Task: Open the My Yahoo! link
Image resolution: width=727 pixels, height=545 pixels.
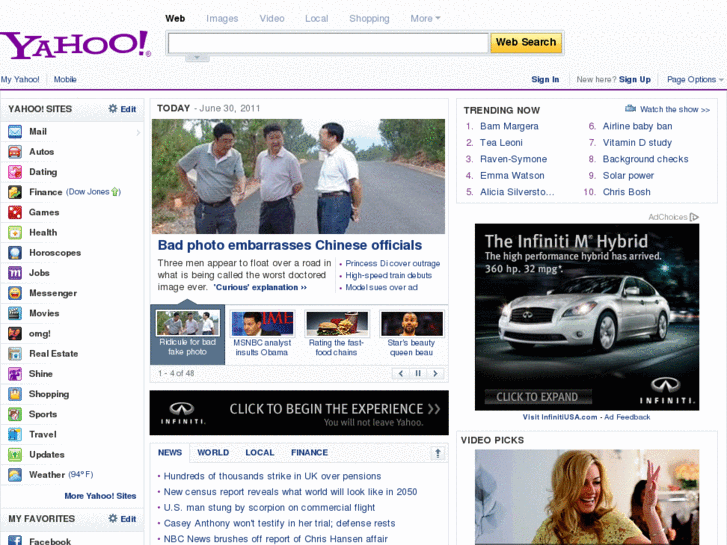Action: (x=20, y=79)
